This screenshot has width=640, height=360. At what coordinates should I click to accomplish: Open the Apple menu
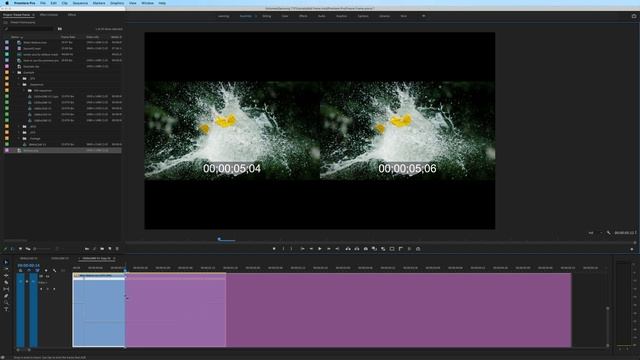[7, 3]
